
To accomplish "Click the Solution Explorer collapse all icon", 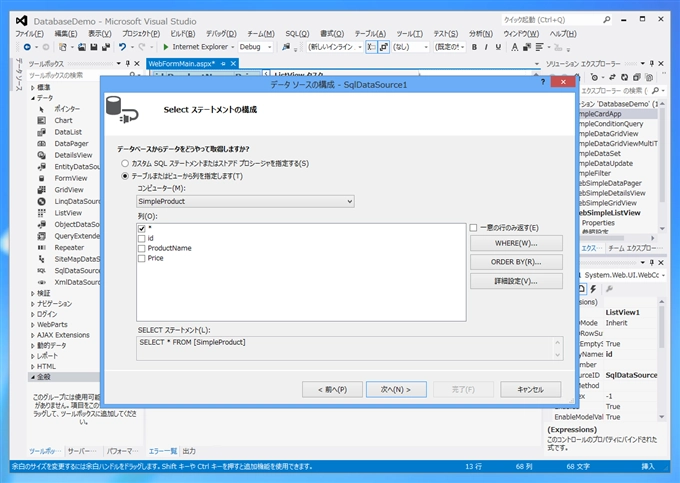I will [637, 77].
